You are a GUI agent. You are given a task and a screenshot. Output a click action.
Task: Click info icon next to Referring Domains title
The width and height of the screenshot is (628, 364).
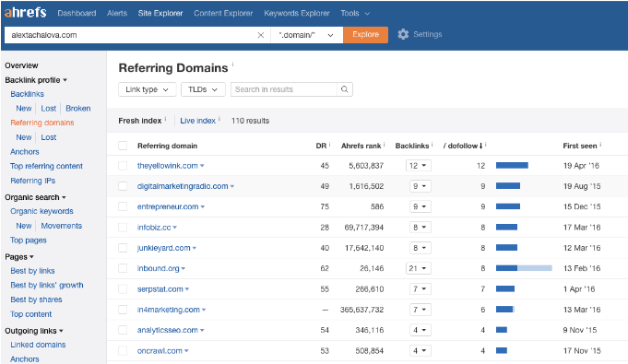[x=232, y=65]
